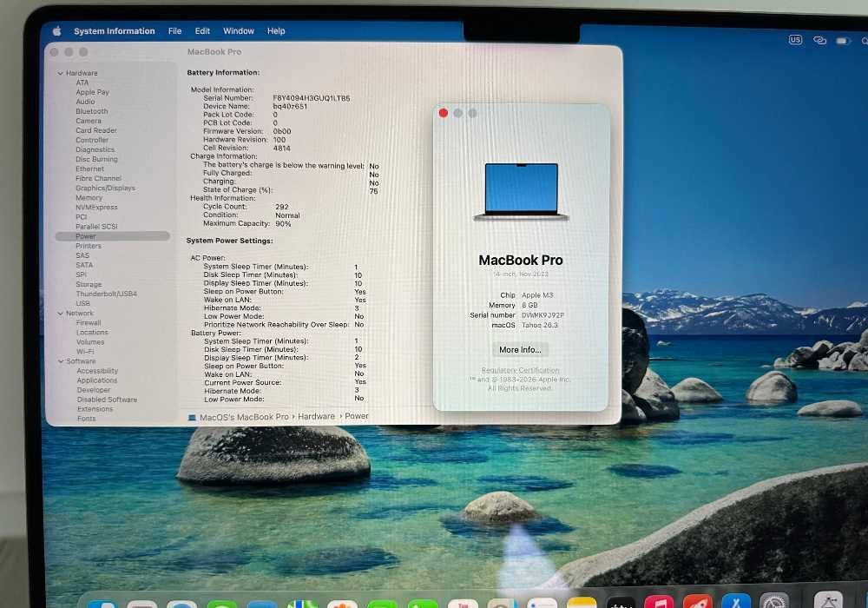Select NVMExpress in the sidebar
868x608 pixels.
97,207
